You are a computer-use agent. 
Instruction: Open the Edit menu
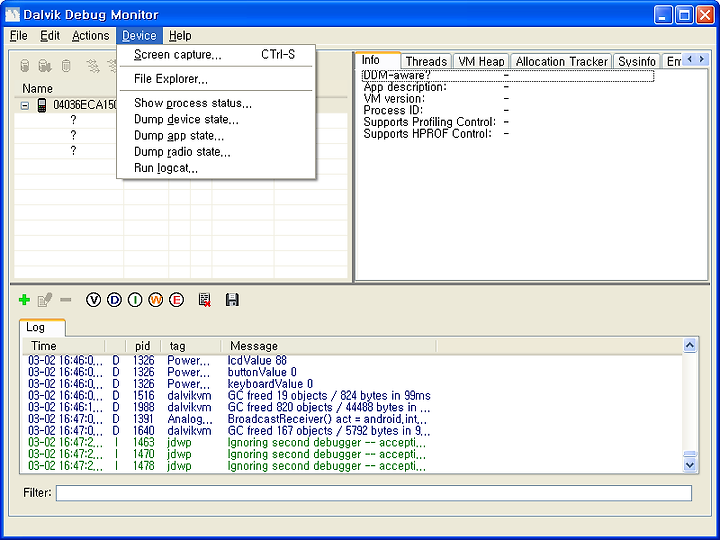[x=50, y=35]
